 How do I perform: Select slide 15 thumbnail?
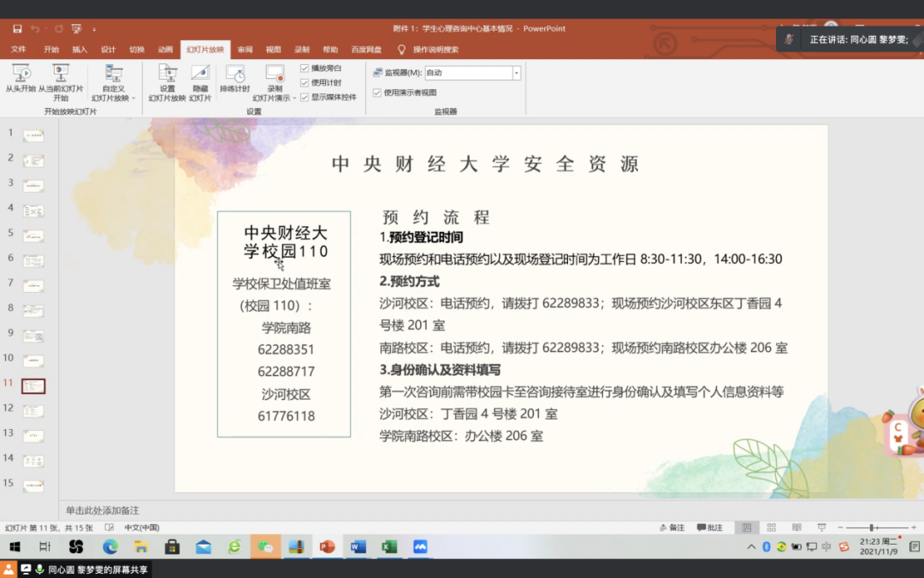coord(33,486)
